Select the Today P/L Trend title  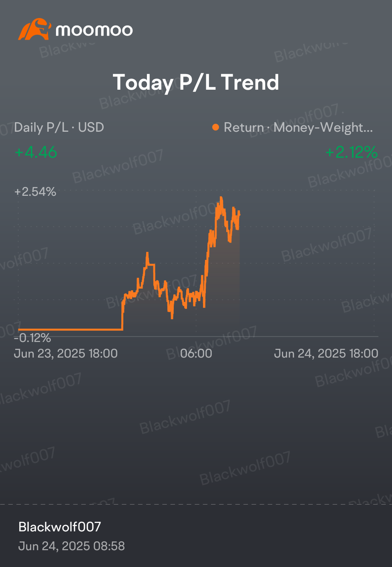coord(196,82)
